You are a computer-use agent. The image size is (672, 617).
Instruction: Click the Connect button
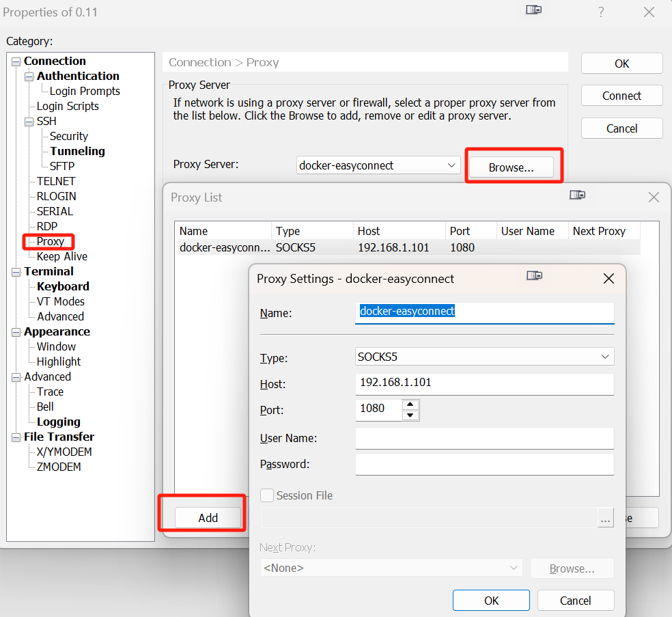coord(621,96)
